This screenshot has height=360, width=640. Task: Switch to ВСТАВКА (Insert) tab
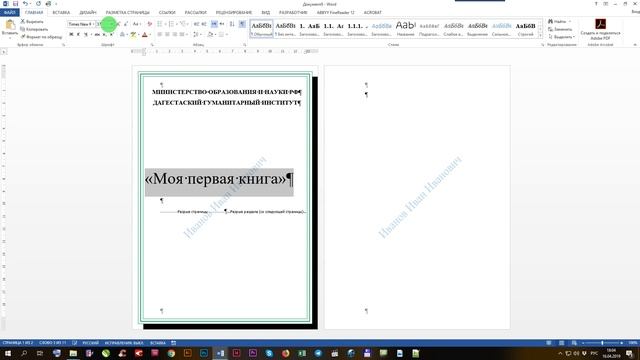(61, 13)
